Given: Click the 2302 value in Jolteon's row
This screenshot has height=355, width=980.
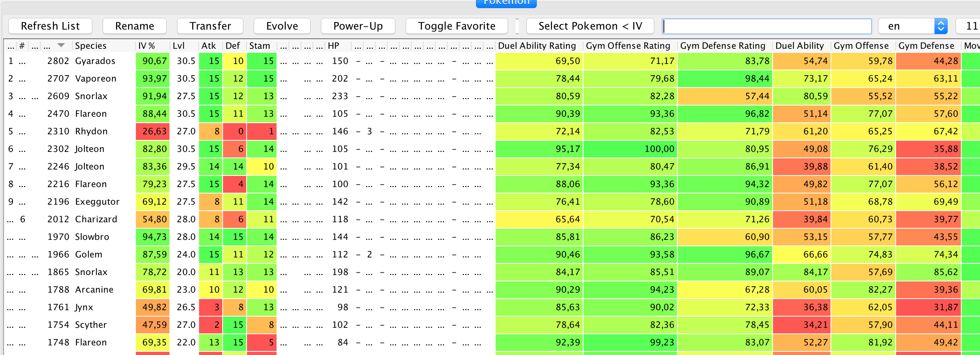Looking at the screenshot, I should tap(58, 149).
